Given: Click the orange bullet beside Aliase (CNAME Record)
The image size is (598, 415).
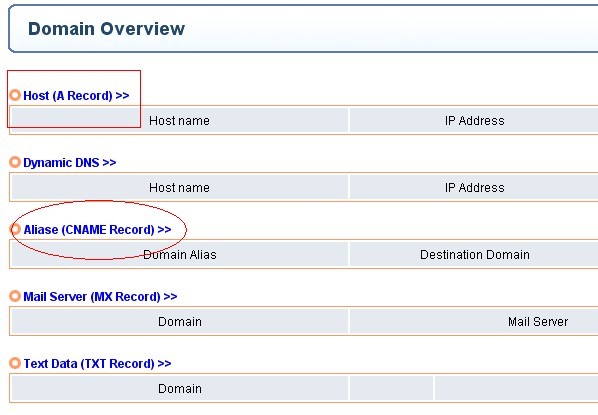Looking at the screenshot, I should [15, 229].
